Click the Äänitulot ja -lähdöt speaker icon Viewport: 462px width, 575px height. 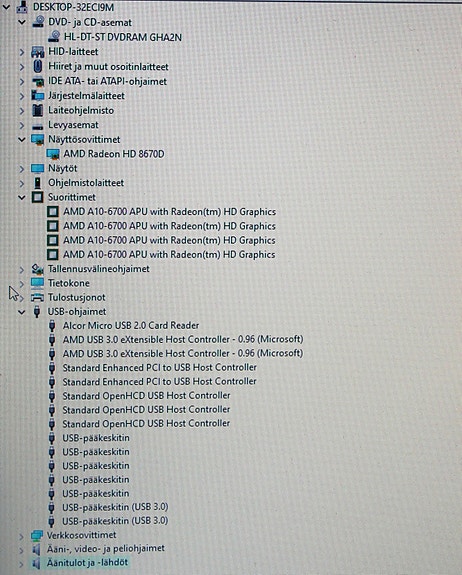(x=36, y=563)
